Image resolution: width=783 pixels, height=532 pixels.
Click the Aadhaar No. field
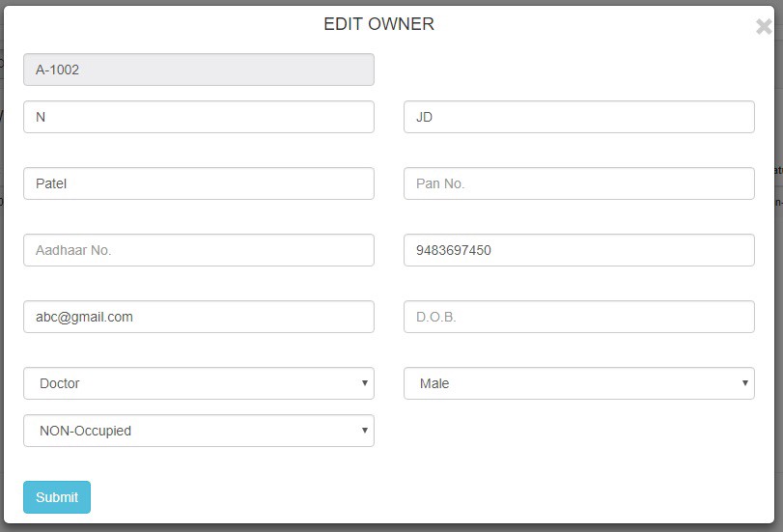coord(198,250)
